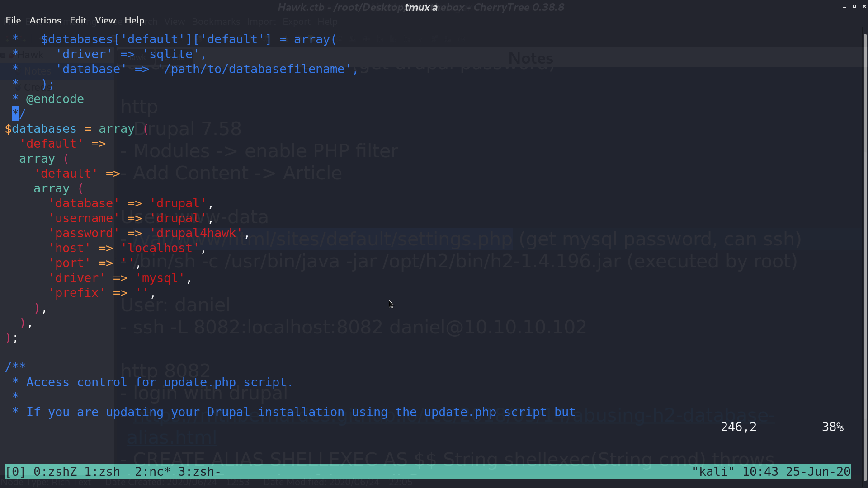Click the 10:43 time in status bar
The height and width of the screenshot is (488, 868).
click(x=760, y=472)
